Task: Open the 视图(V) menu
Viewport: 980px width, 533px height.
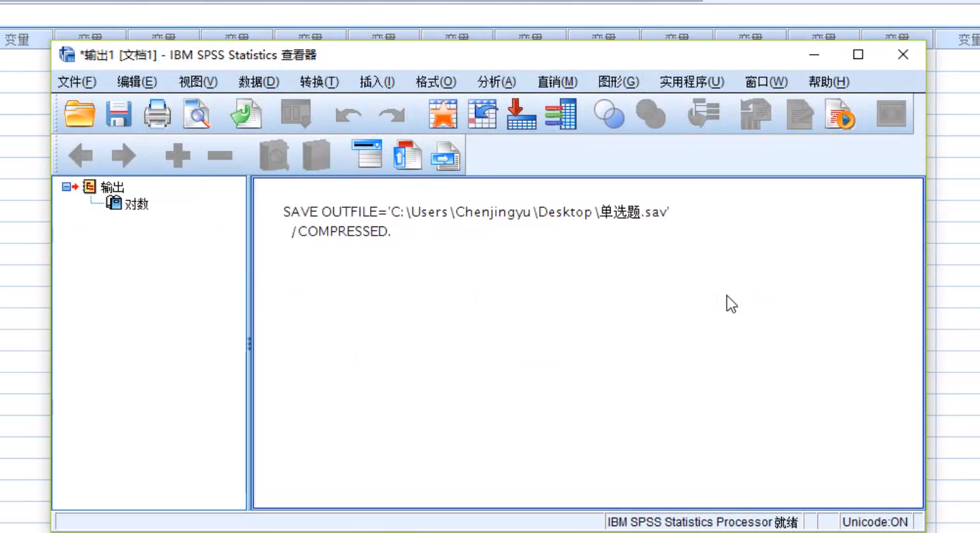Action: tap(198, 82)
